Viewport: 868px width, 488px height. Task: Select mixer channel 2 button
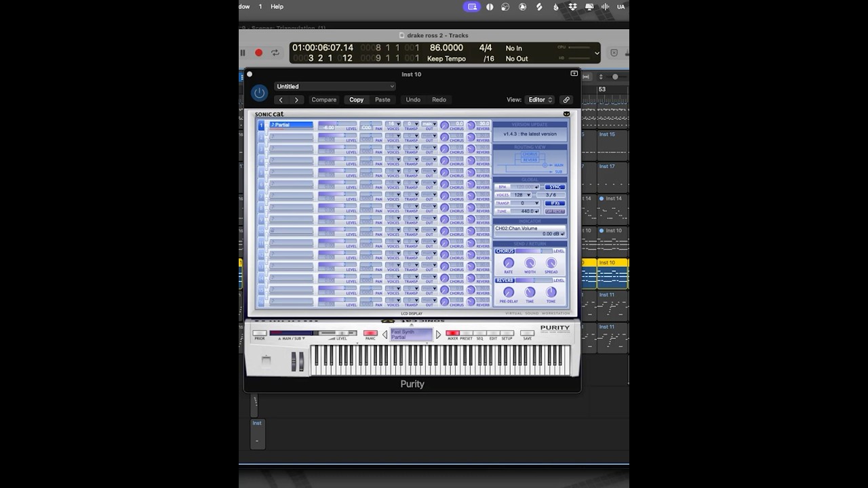[x=261, y=137]
